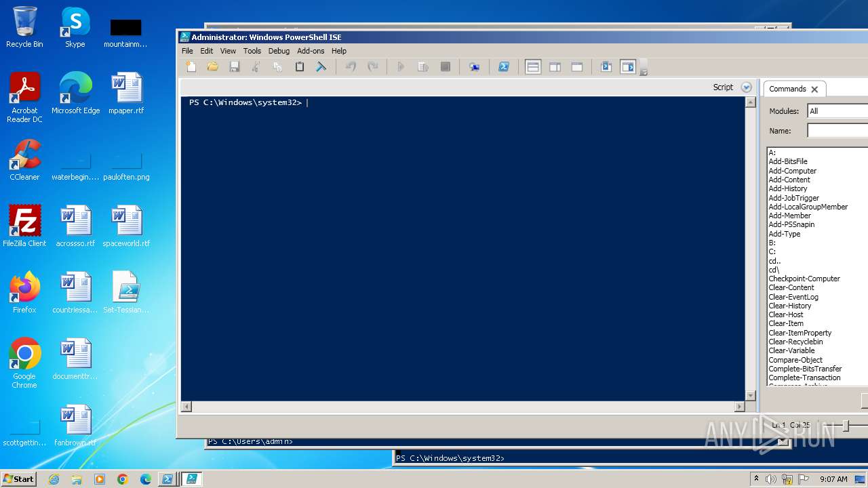
Task: Click the zoom slider in the status bar
Action: click(x=846, y=426)
